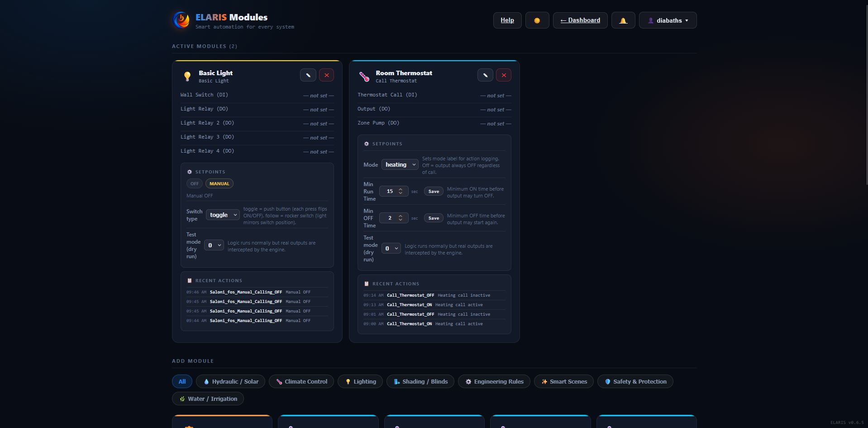Select 09:46 AM Saloni_fos_Manual_Calling_OFF log entry
Screen dimensions: 868x428
point(257,292)
